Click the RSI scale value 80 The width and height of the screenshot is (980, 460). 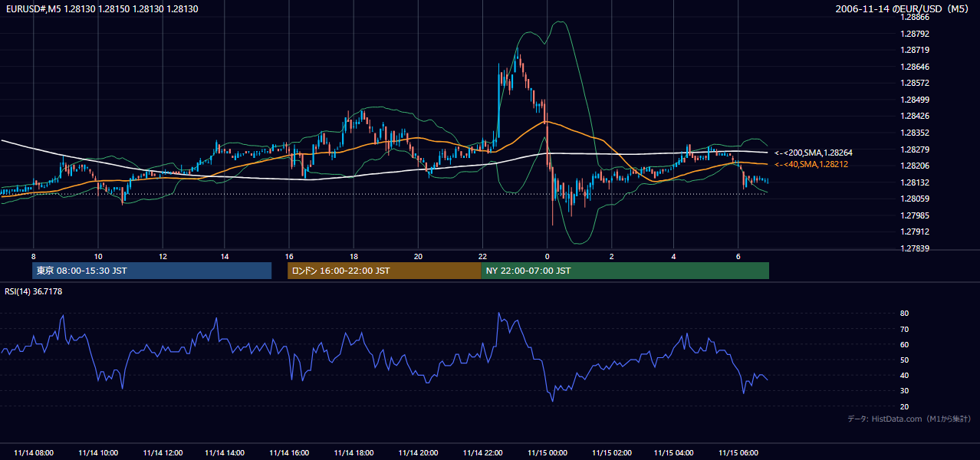[x=905, y=314]
